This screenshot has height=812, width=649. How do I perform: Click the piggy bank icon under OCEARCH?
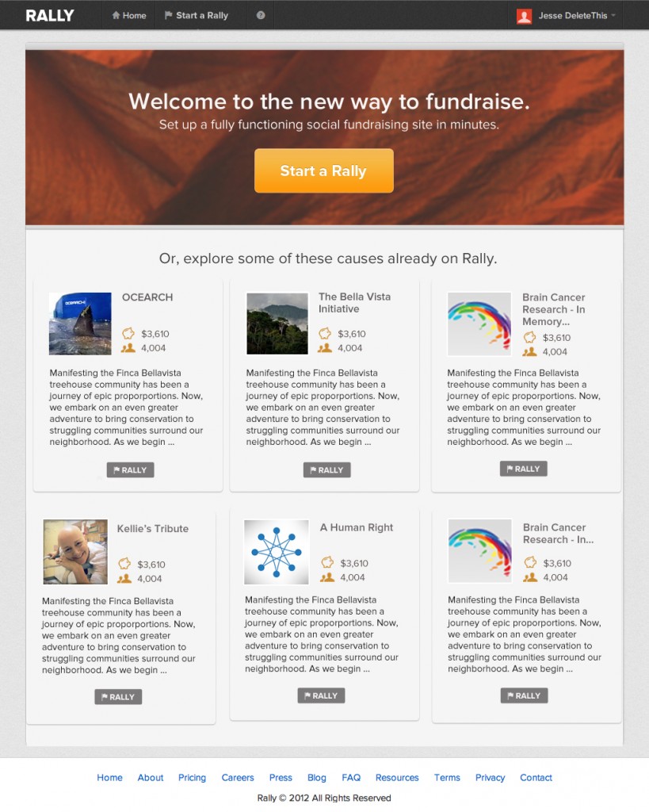(x=128, y=334)
